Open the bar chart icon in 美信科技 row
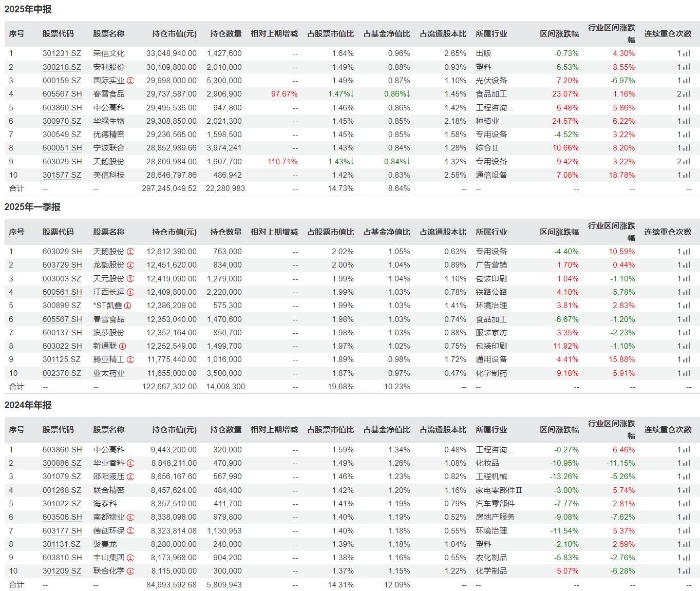Image resolution: width=700 pixels, height=591 pixels. click(x=687, y=175)
